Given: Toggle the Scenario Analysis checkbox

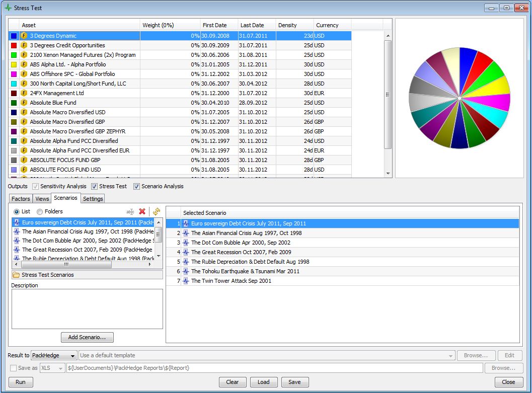Looking at the screenshot, I should point(136,186).
